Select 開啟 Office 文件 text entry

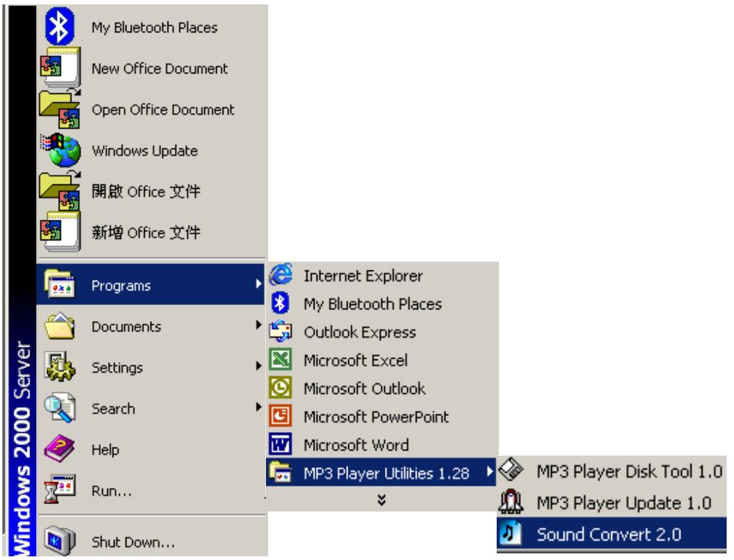pos(146,192)
